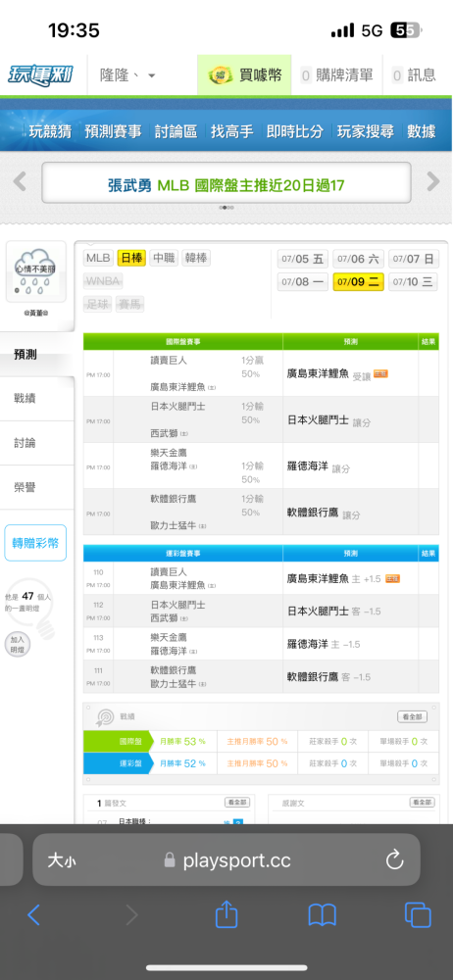Tap 看全部 in the 篇發文 section

pyautogui.click(x=236, y=802)
